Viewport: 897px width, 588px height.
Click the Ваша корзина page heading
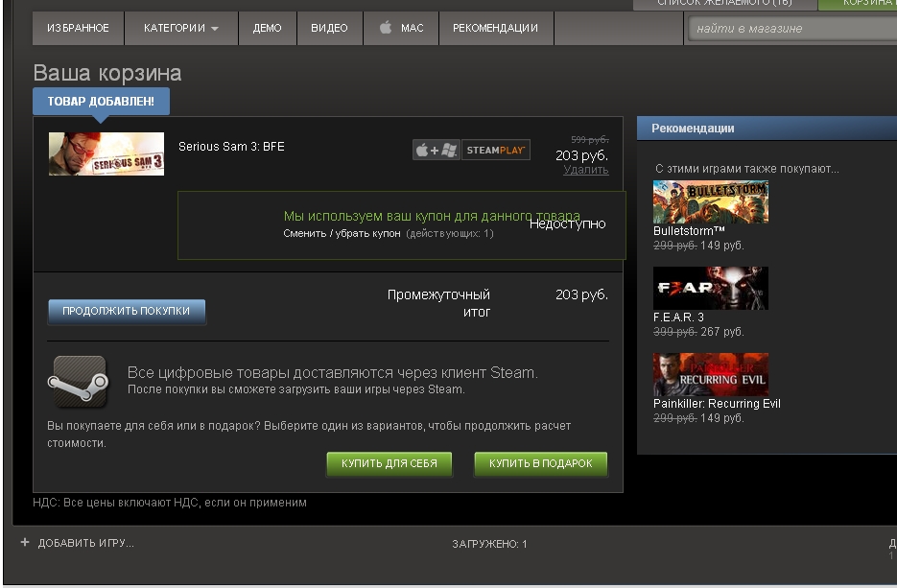[x=107, y=73]
